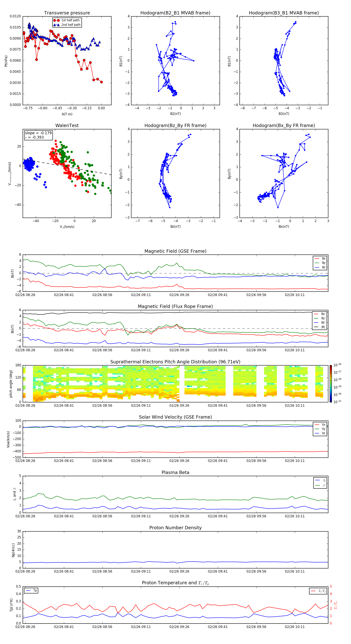The height and width of the screenshot is (644, 351).
Task: Click the 'Hodogram(B3_B1 MVAB frame)' title
Action: [284, 13]
